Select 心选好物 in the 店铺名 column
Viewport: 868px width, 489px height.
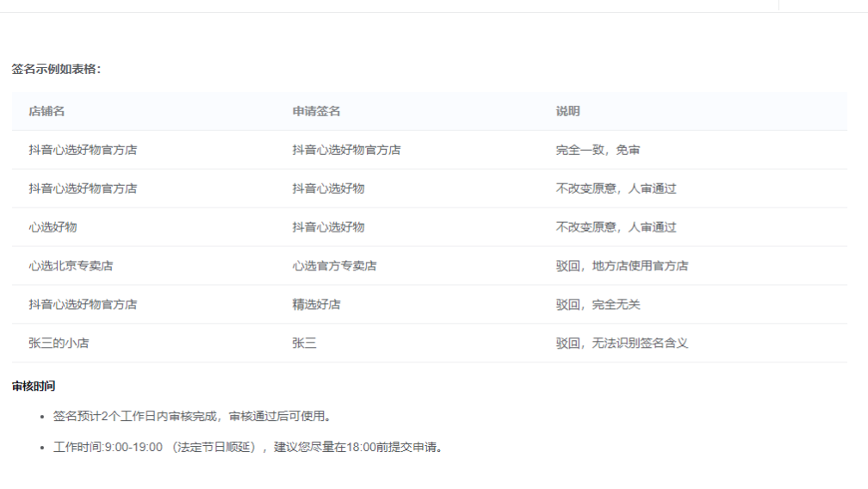click(53, 227)
